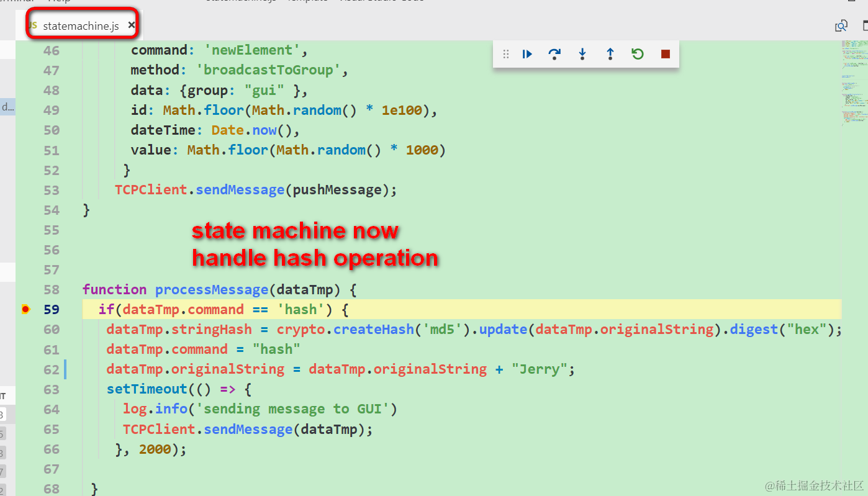Viewport: 868px width, 496px height.
Task: Step out of the current function
Action: pos(610,54)
